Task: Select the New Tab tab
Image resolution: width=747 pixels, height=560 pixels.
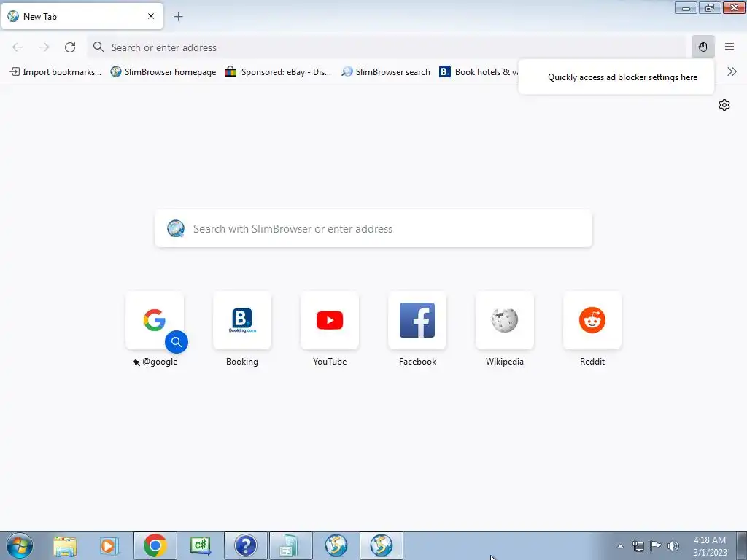Action: point(82,16)
